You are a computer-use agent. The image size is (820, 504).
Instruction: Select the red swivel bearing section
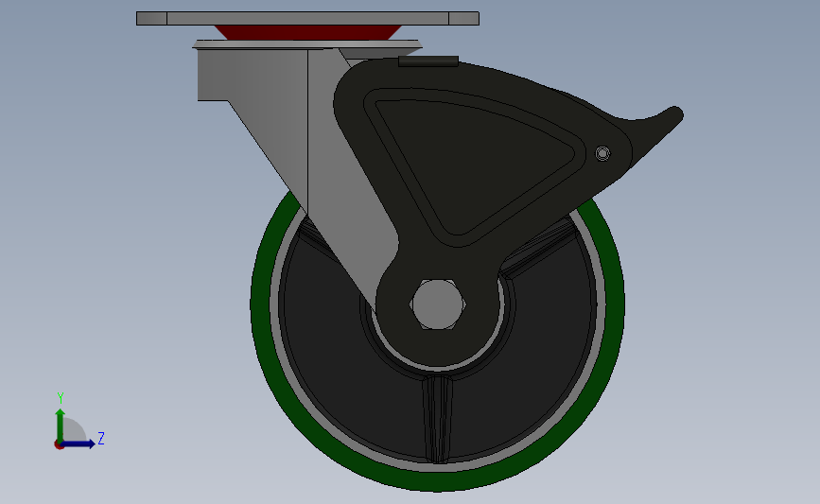(308, 32)
